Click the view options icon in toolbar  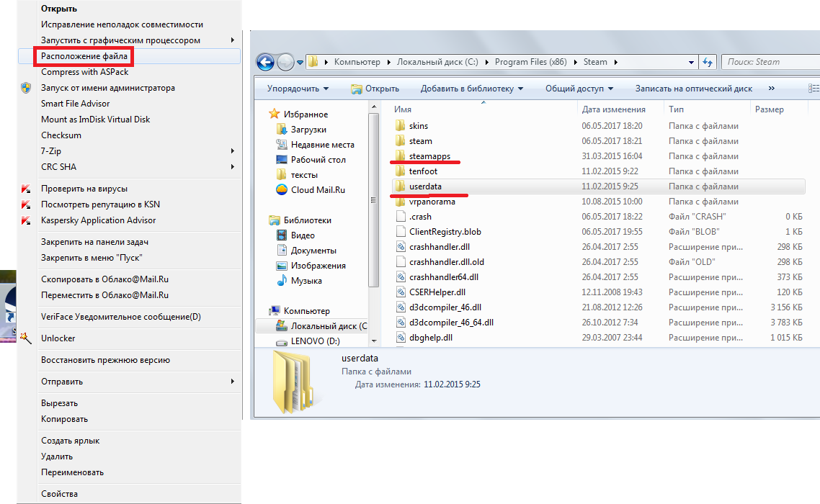coord(814,89)
